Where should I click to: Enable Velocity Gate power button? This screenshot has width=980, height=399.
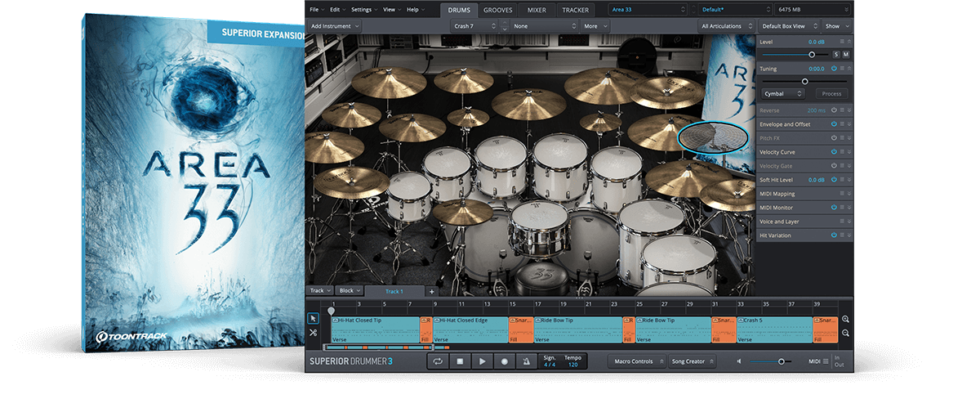(x=835, y=166)
